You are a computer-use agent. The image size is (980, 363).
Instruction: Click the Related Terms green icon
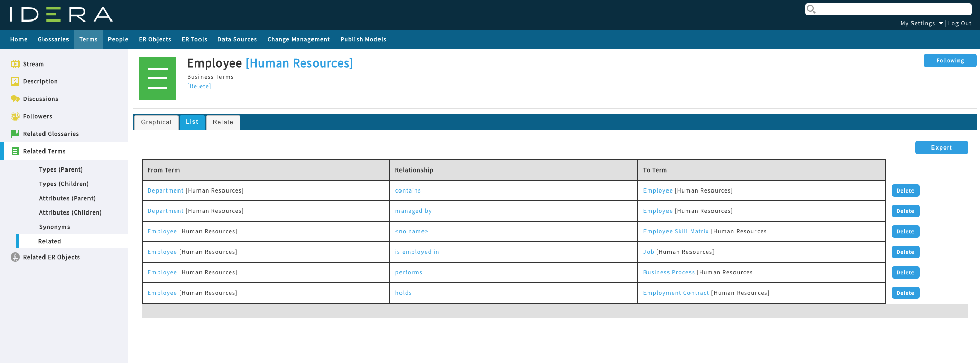15,151
